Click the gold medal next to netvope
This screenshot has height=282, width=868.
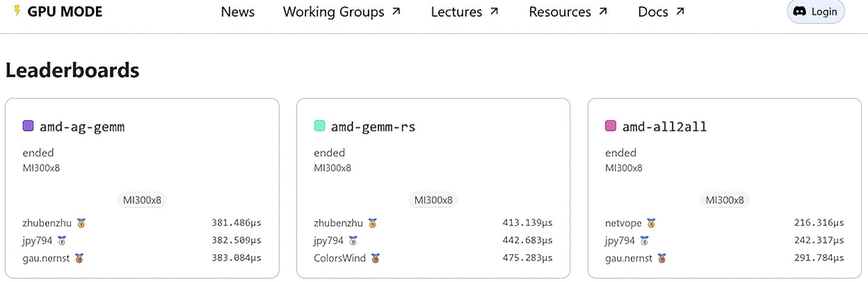[651, 223]
